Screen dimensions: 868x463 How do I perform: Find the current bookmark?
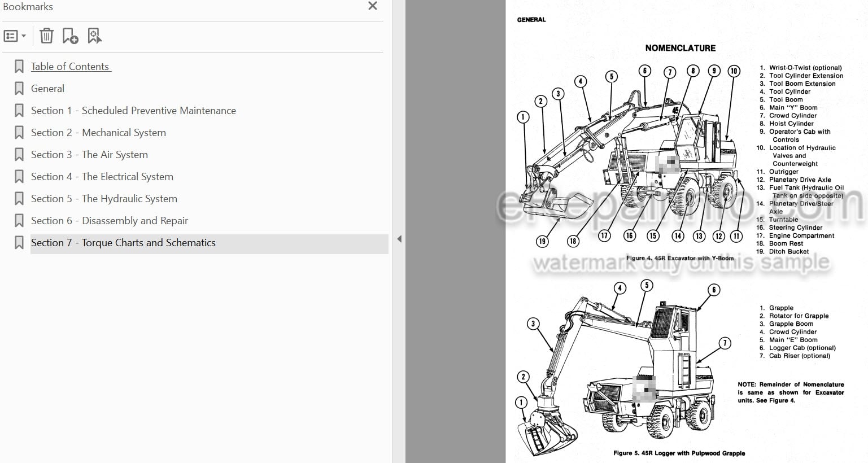click(94, 36)
